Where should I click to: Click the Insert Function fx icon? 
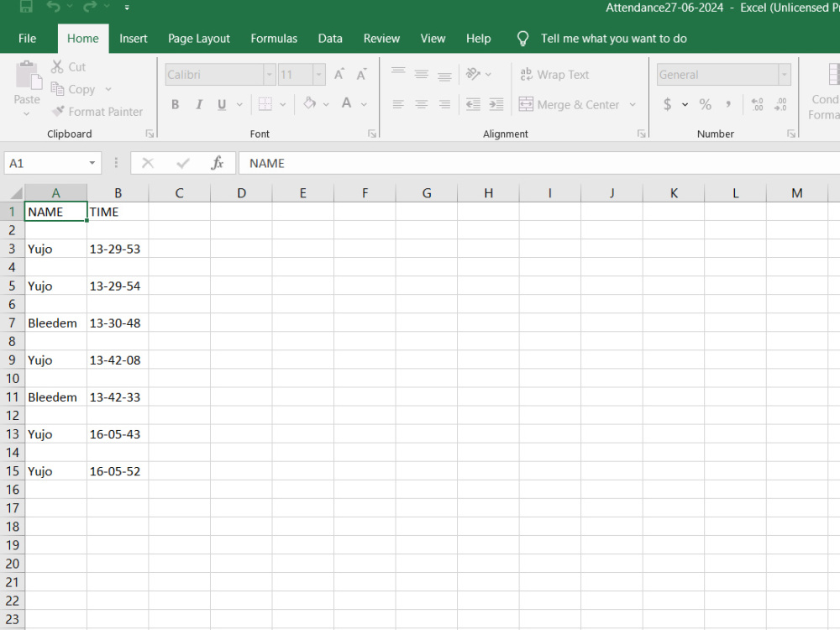(217, 163)
